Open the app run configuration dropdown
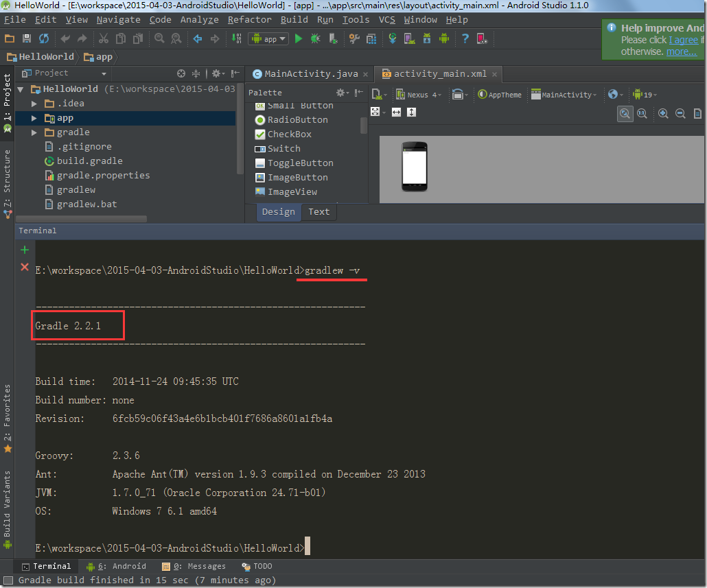707x588 pixels. [x=268, y=38]
